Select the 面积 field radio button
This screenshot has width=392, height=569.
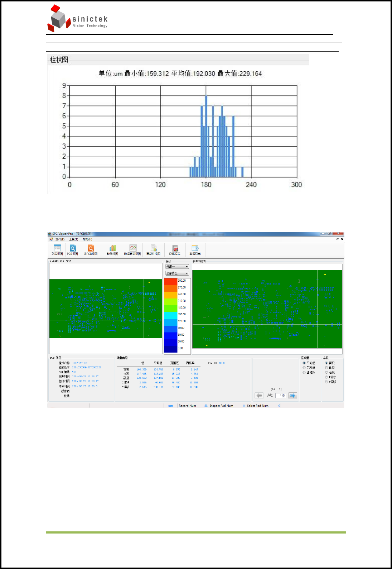[330, 363]
